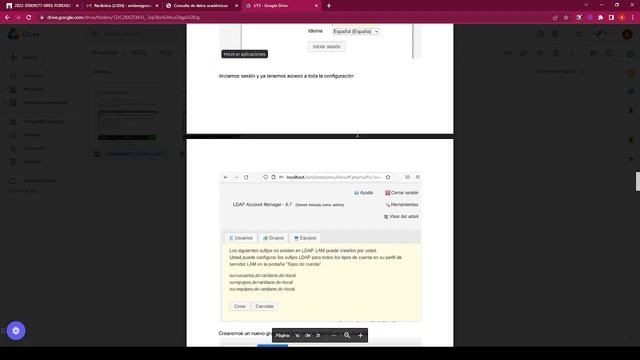Click the Drive vertical scrollbar thumb
Image resolution: width=640 pixels, height=360 pixels.
coord(638,181)
